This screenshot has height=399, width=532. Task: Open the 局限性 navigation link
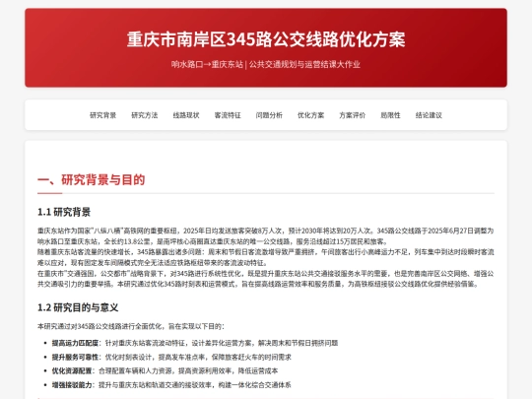(x=390, y=115)
